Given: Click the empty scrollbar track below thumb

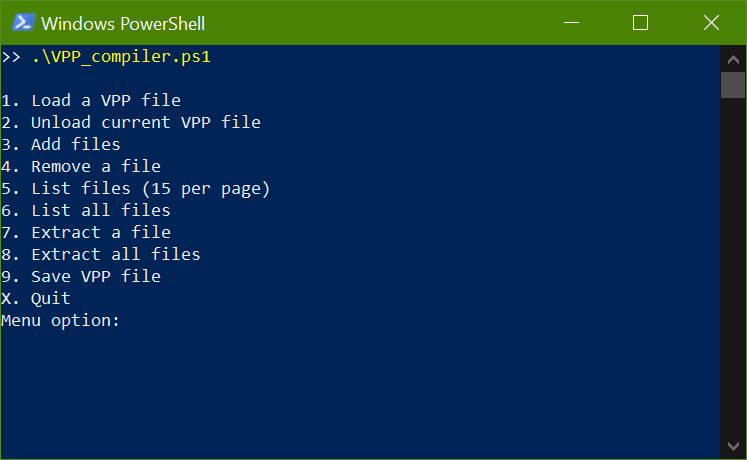Looking at the screenshot, I should click(x=733, y=266).
